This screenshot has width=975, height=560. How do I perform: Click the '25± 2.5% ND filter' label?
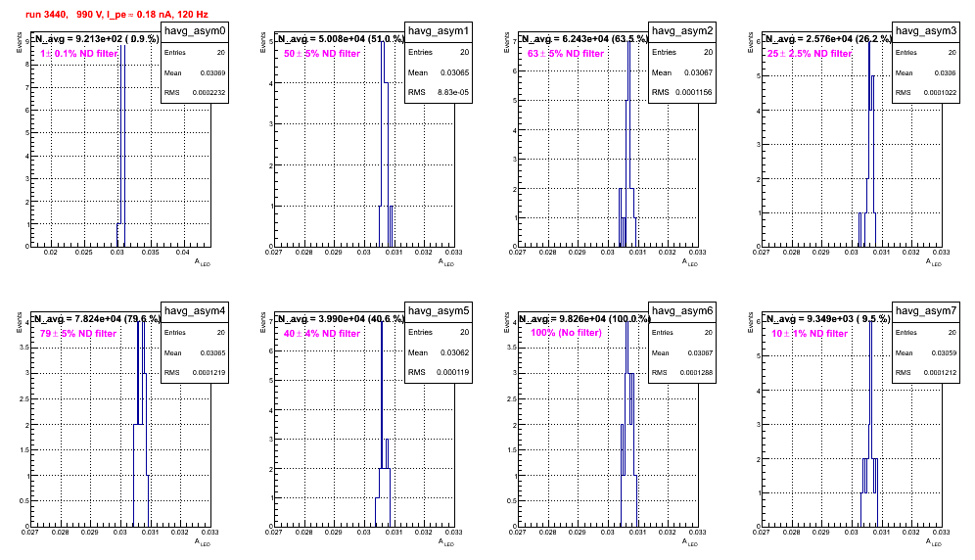(x=810, y=54)
